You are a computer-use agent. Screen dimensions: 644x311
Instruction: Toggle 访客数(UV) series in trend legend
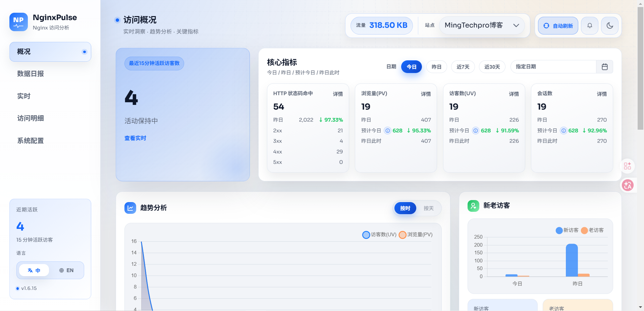pos(379,235)
